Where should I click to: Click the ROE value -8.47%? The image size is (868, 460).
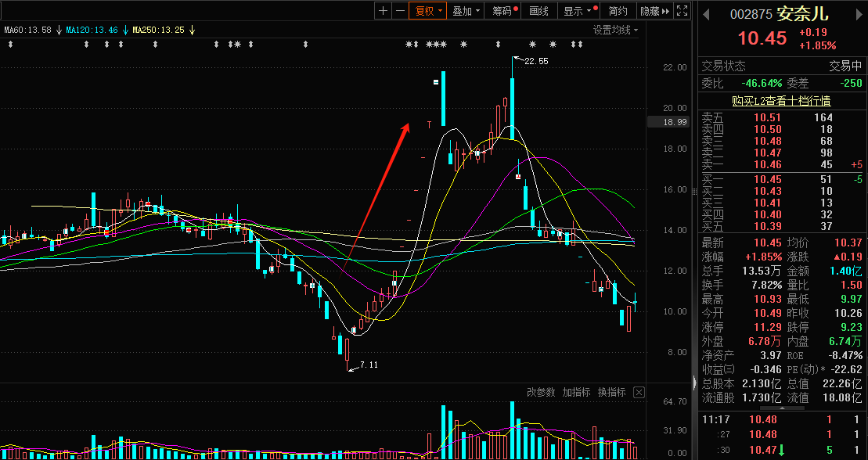pos(844,355)
